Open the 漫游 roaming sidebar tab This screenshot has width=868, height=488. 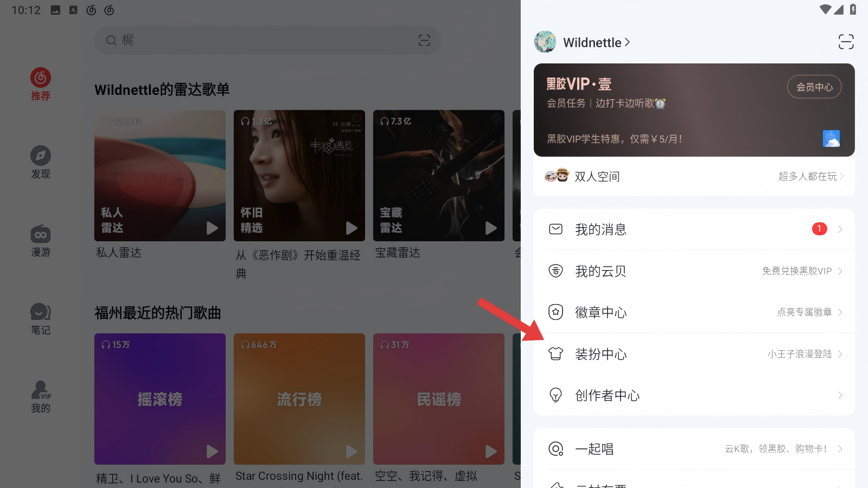(41, 240)
